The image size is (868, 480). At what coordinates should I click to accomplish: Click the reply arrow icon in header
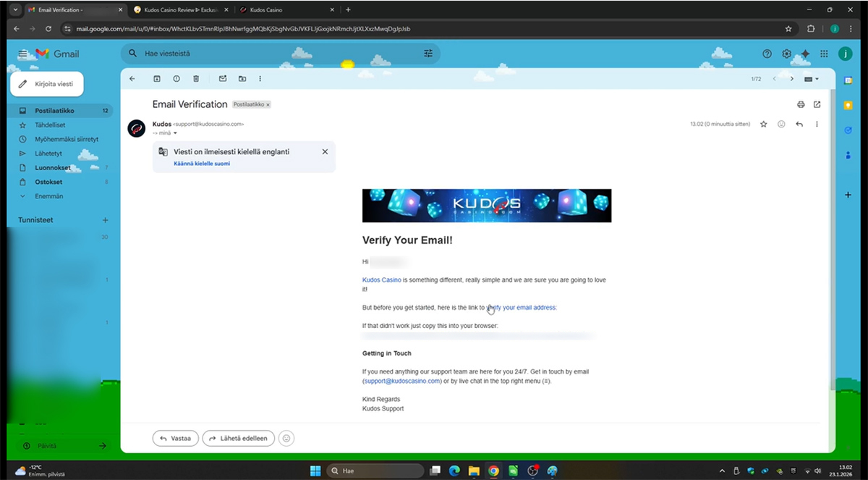799,125
